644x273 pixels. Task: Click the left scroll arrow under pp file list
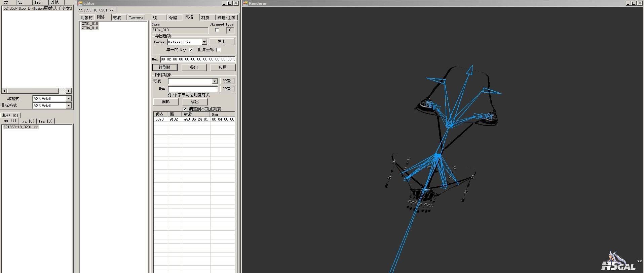coord(4,91)
